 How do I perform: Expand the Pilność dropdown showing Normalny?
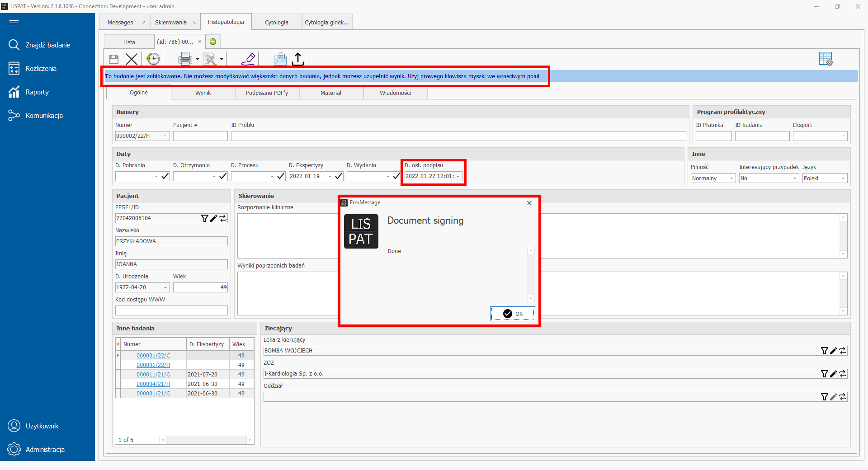pyautogui.click(x=731, y=179)
